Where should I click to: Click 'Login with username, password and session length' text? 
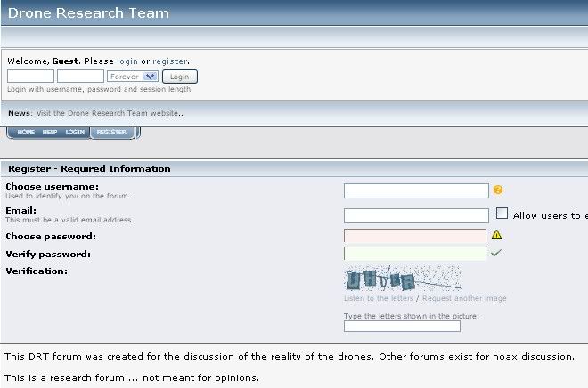99,89
